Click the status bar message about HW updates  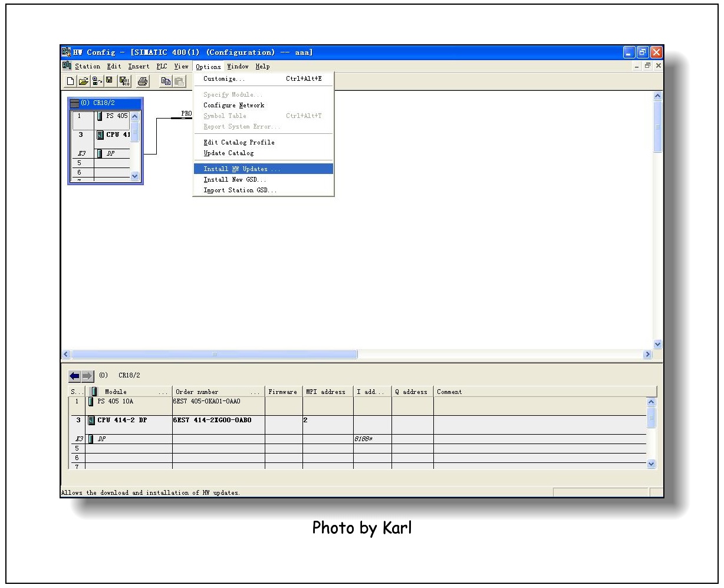(x=151, y=492)
